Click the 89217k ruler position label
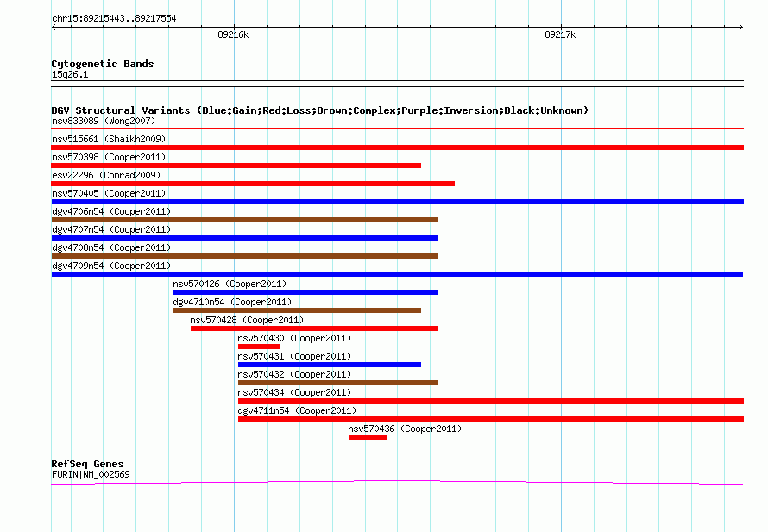768x532 pixels. 560,34
